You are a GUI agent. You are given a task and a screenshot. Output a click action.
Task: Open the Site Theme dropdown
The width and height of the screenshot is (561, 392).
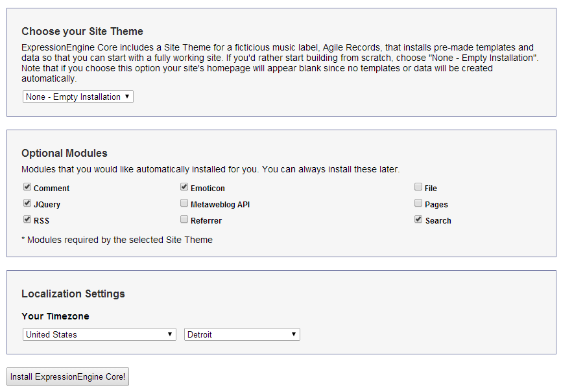[x=78, y=97]
